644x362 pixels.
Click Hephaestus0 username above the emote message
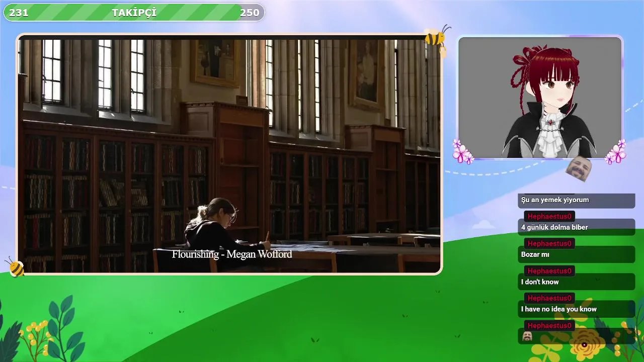[549, 325]
